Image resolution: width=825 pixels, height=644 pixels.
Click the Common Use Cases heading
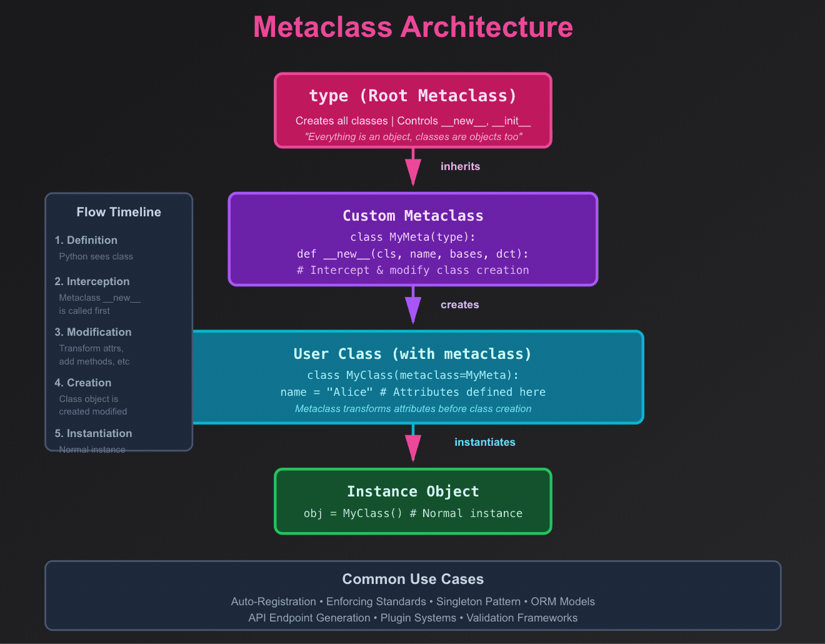(412, 579)
